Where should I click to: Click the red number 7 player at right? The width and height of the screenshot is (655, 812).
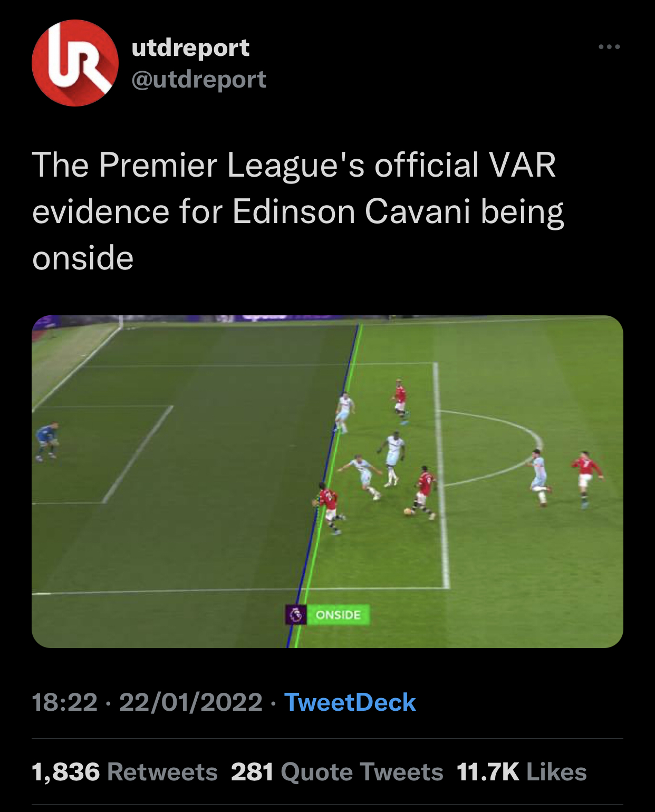[x=587, y=479]
